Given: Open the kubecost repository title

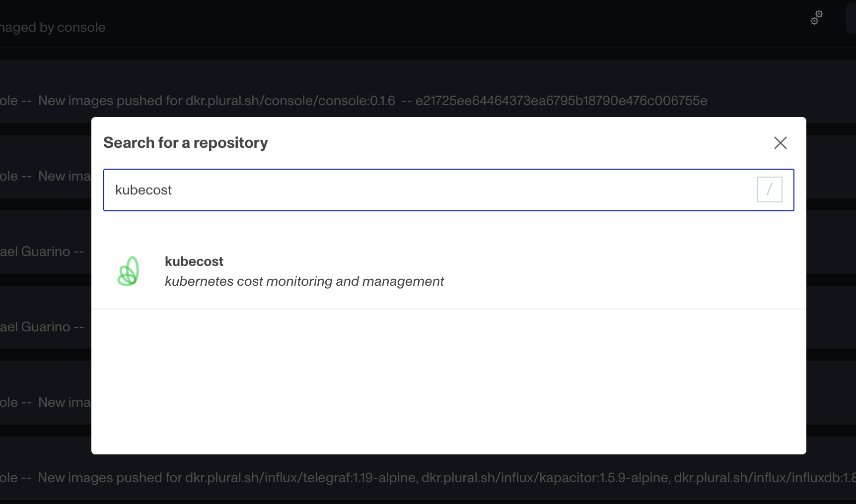Looking at the screenshot, I should 194,261.
